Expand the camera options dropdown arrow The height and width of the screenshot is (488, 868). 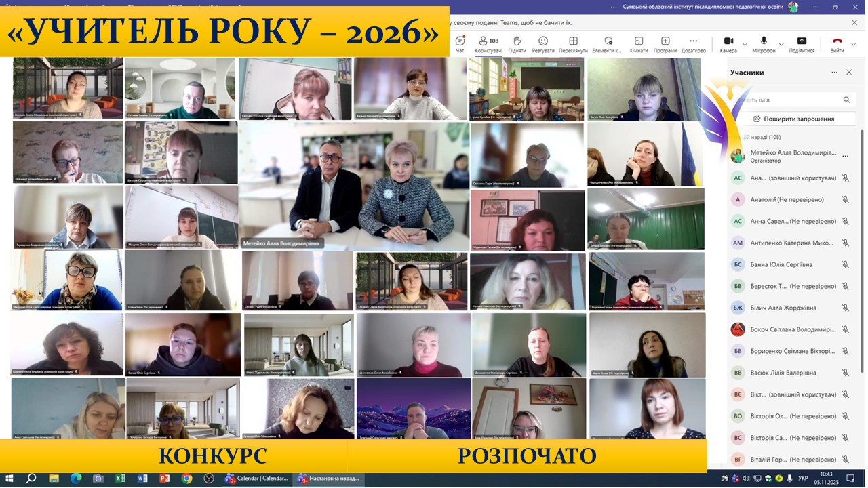pos(745,45)
